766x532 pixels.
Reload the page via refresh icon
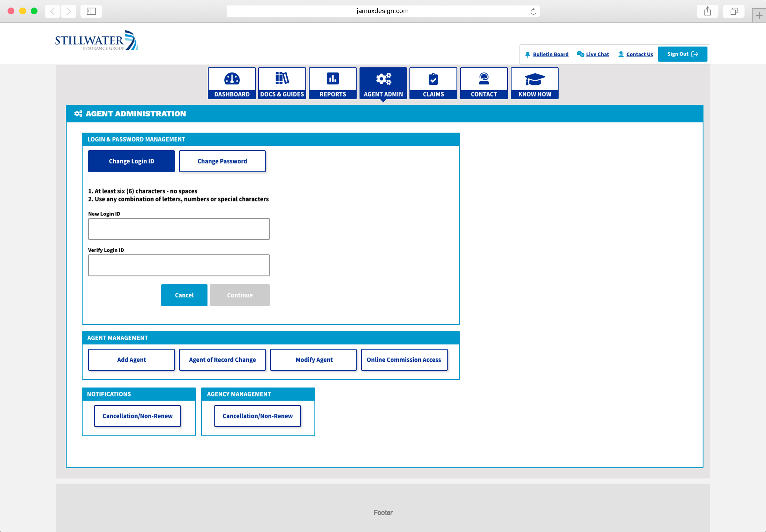tap(533, 11)
